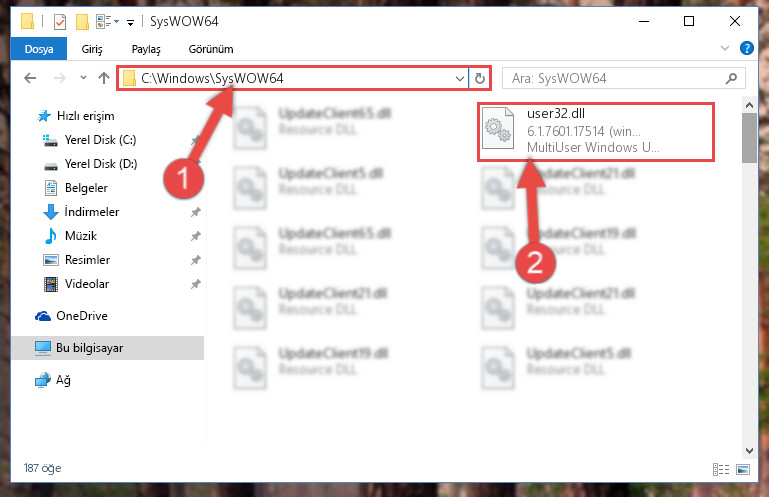Switch to details view layout icon

tap(720, 469)
